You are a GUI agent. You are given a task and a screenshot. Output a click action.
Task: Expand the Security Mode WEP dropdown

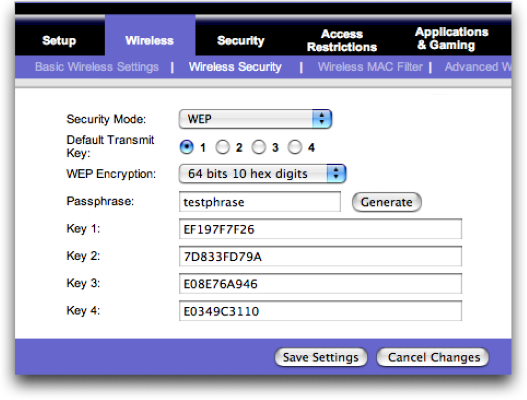[x=255, y=119]
